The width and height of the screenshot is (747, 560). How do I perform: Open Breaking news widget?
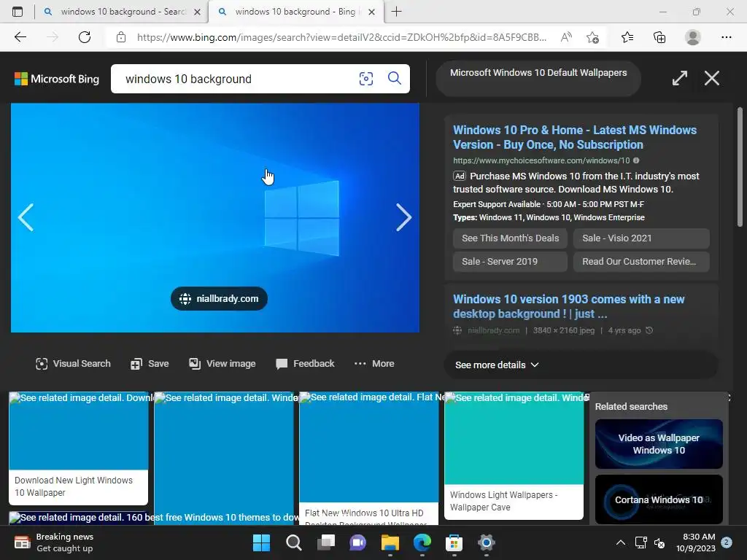point(54,542)
